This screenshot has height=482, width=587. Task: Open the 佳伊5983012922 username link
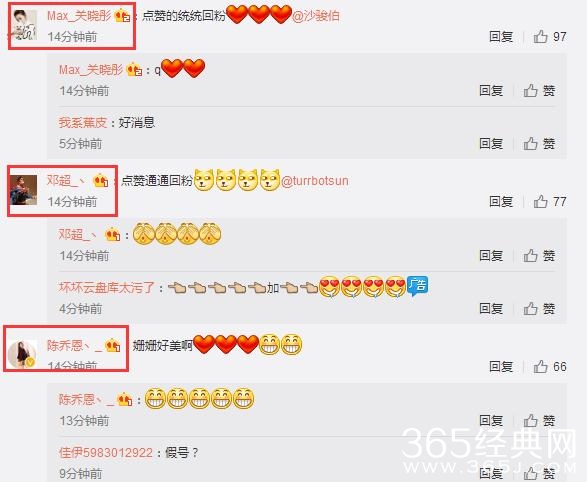106,453
